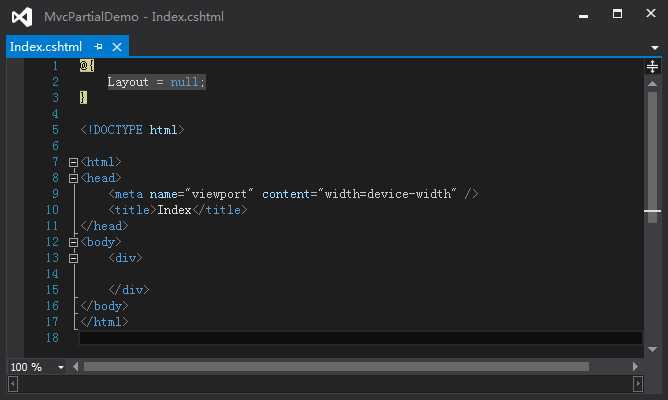Click the editor vertical scroll down arrow

(x=652, y=349)
